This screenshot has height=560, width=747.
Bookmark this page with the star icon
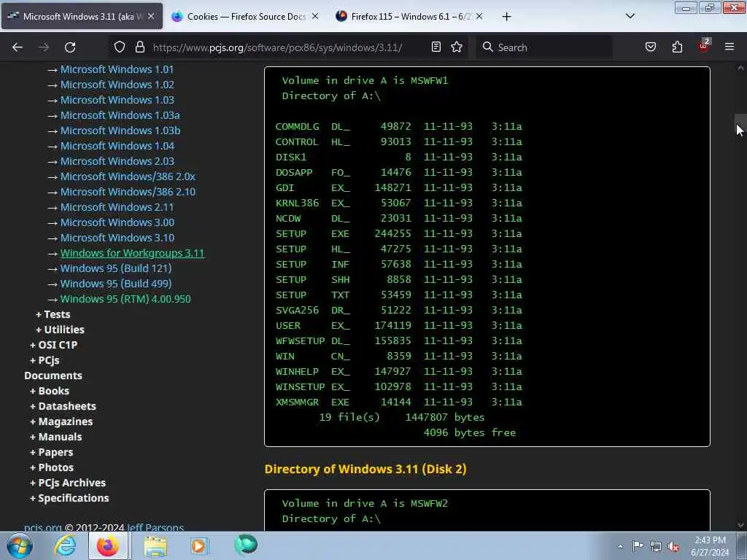[457, 47]
